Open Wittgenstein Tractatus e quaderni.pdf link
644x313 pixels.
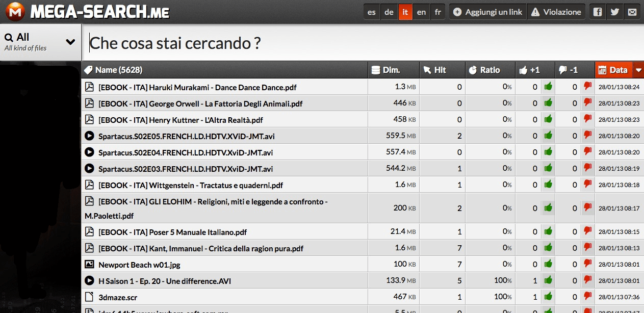point(190,185)
